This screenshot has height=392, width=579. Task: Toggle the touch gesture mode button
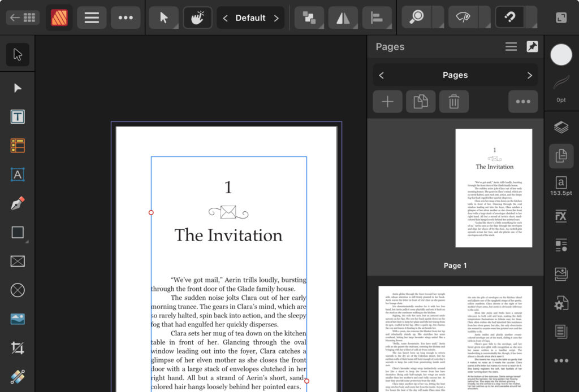(197, 18)
